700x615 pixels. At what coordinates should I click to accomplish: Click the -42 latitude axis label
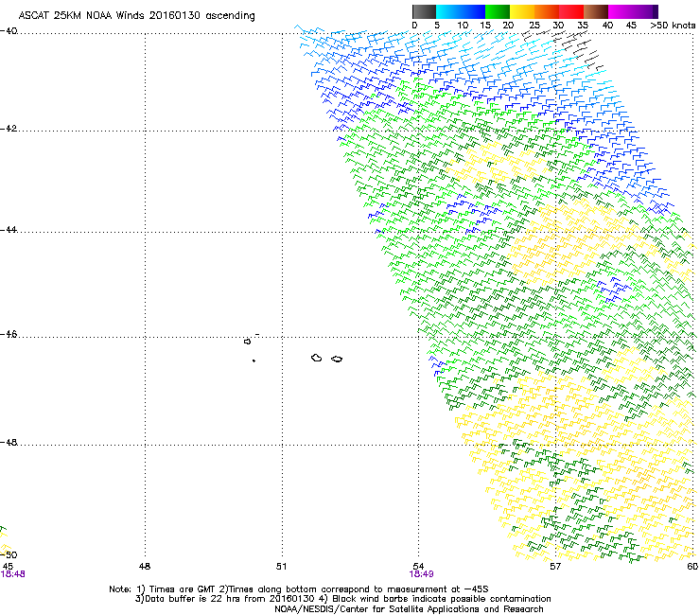(x=9, y=129)
